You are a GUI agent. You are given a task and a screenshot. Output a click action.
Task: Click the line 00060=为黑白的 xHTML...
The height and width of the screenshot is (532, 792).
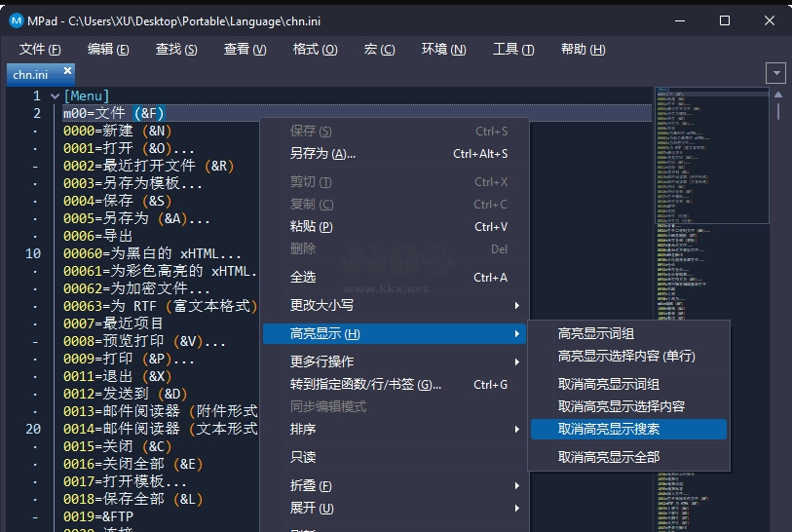click(152, 253)
